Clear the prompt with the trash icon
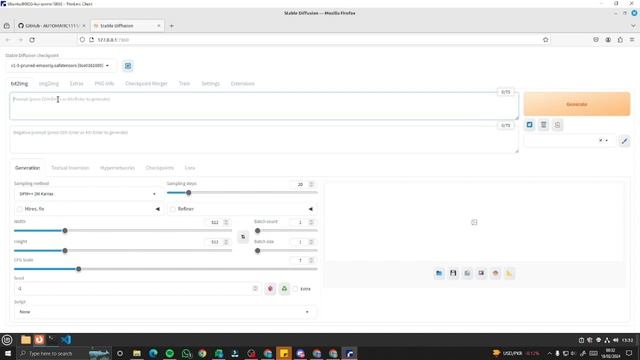 543,125
